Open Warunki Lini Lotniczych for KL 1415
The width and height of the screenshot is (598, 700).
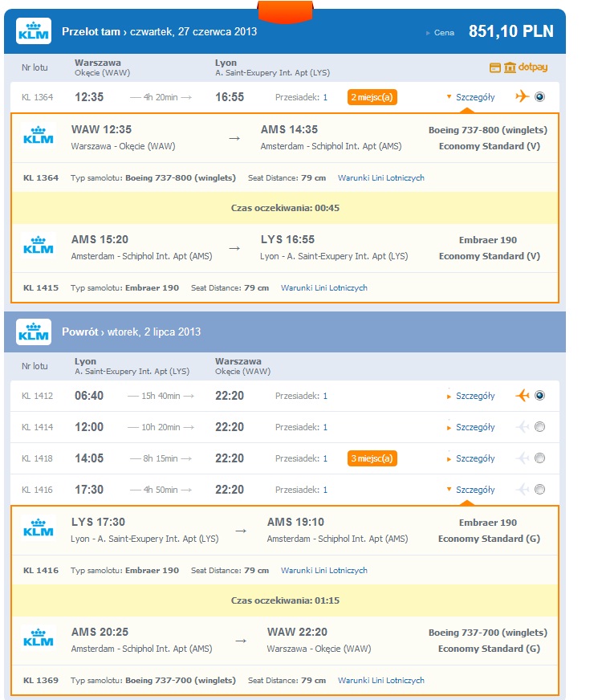click(324, 288)
